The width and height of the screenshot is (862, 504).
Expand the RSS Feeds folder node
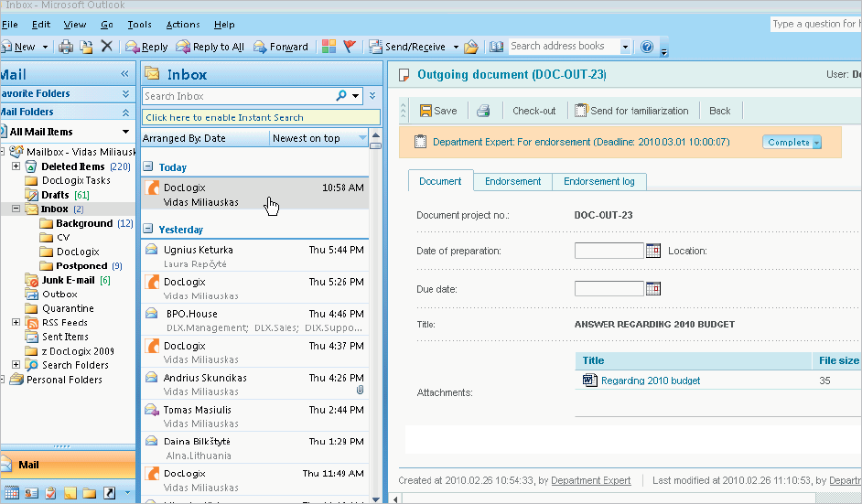(16, 322)
